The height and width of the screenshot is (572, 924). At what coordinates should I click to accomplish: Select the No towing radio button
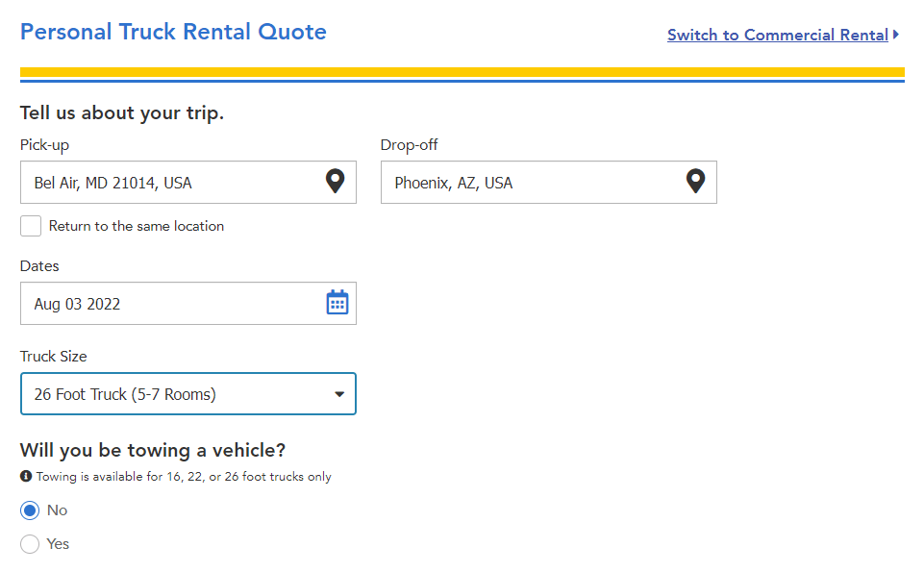tap(30, 510)
